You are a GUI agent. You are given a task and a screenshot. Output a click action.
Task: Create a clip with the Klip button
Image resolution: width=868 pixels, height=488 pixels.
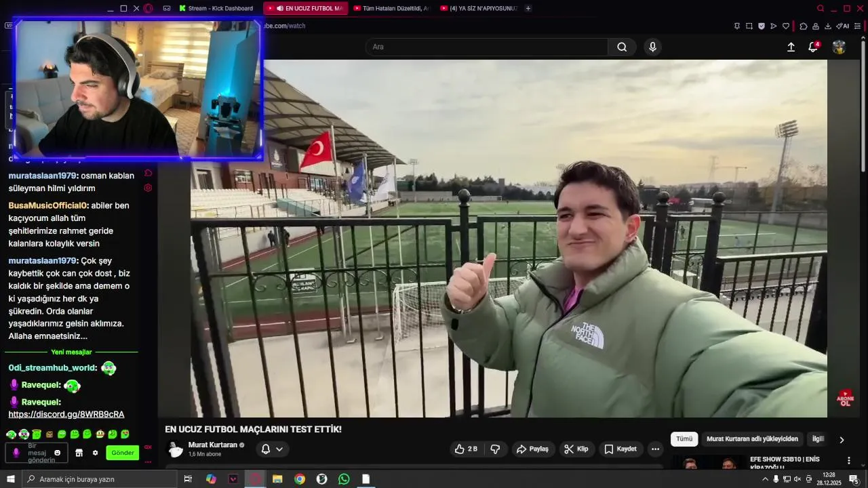tap(576, 449)
